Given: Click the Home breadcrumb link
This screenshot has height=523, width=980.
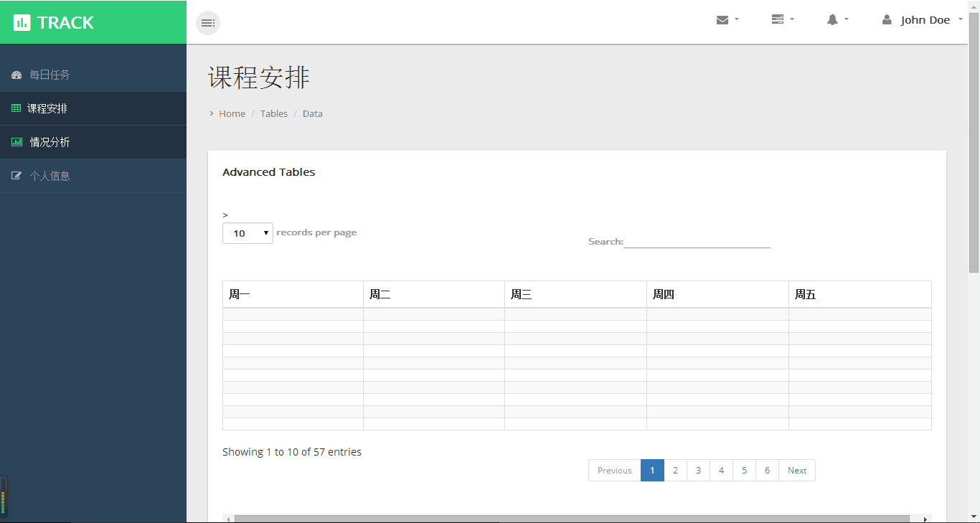Looking at the screenshot, I should tap(232, 113).
